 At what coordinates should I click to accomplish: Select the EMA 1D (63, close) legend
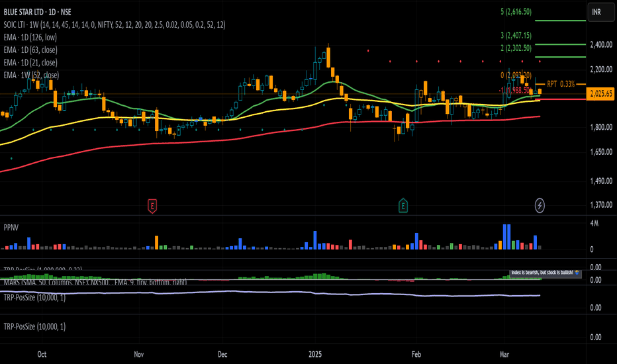(30, 50)
